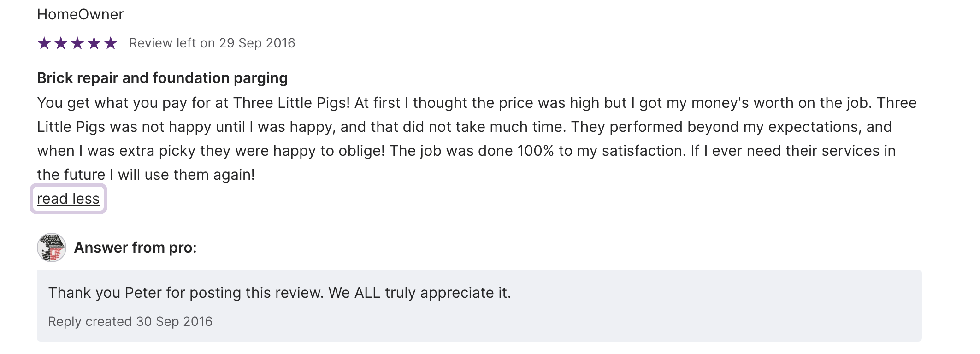Click '100%' in the review text

[536, 151]
